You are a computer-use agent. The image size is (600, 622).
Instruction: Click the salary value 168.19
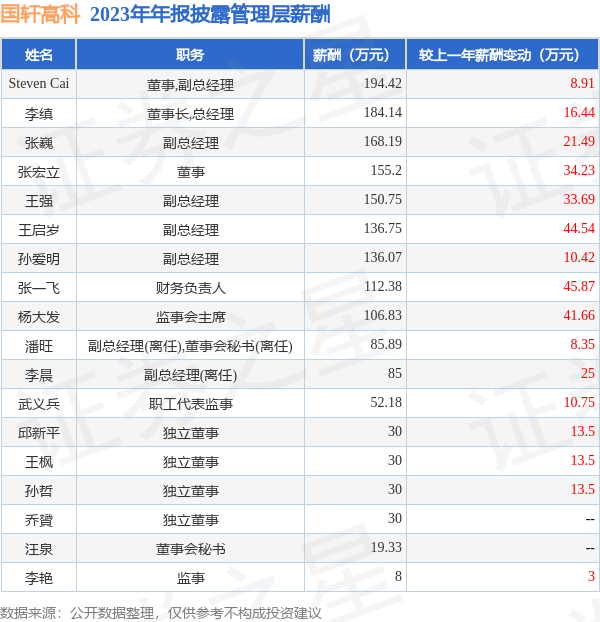[383, 141]
